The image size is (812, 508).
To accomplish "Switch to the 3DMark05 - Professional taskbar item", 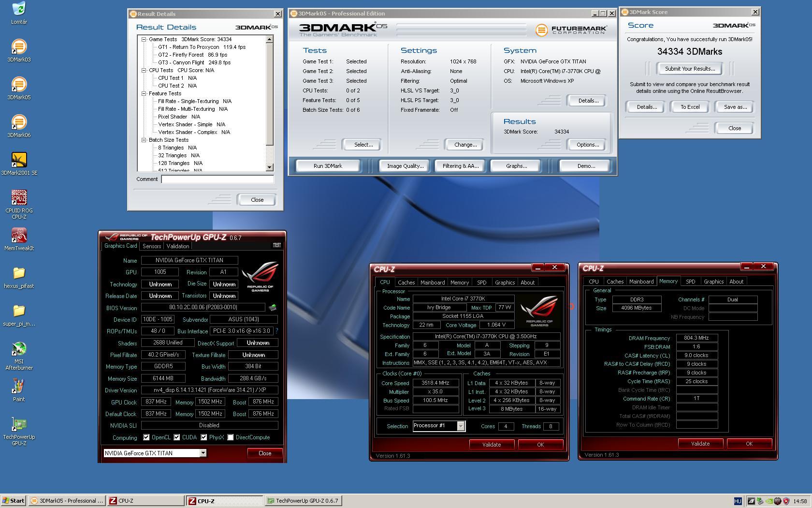I will pos(67,501).
